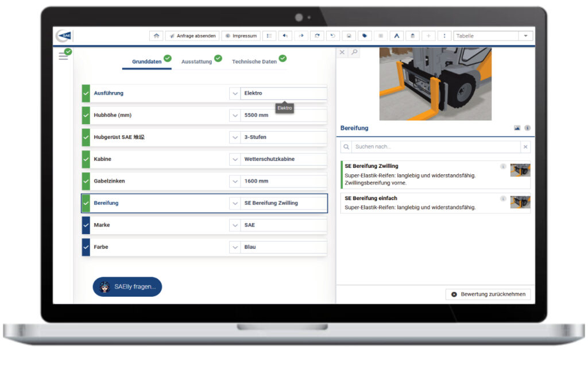Click the SE Bereifung einfach thumbnail image
Image resolution: width=588 pixels, height=368 pixels.
[x=520, y=202]
